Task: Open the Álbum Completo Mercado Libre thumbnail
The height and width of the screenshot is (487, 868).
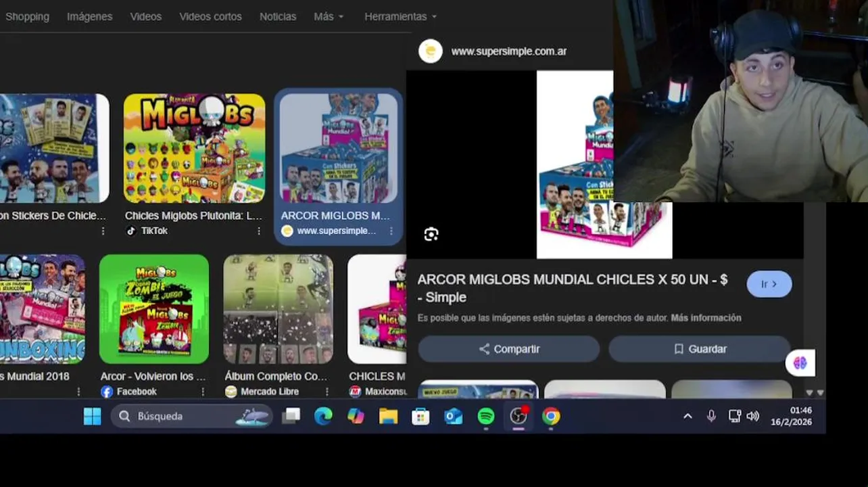Action: [278, 309]
